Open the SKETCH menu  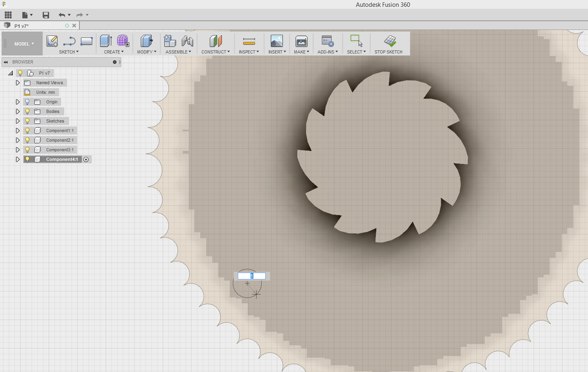coord(69,52)
